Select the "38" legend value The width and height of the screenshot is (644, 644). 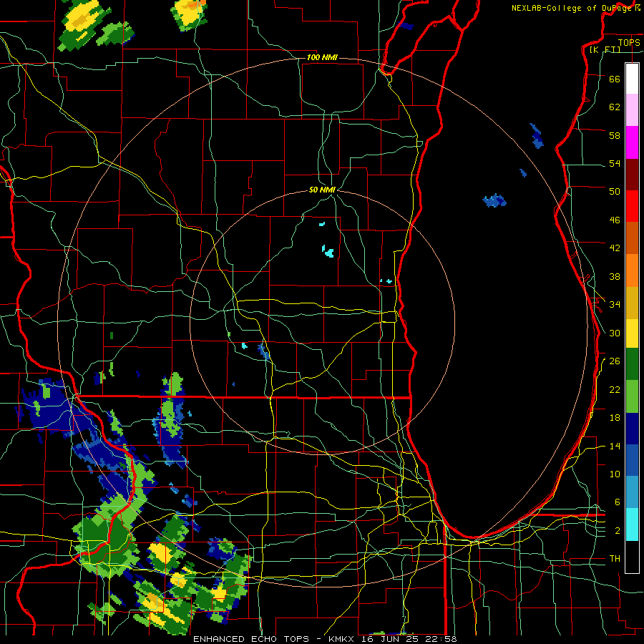click(615, 276)
